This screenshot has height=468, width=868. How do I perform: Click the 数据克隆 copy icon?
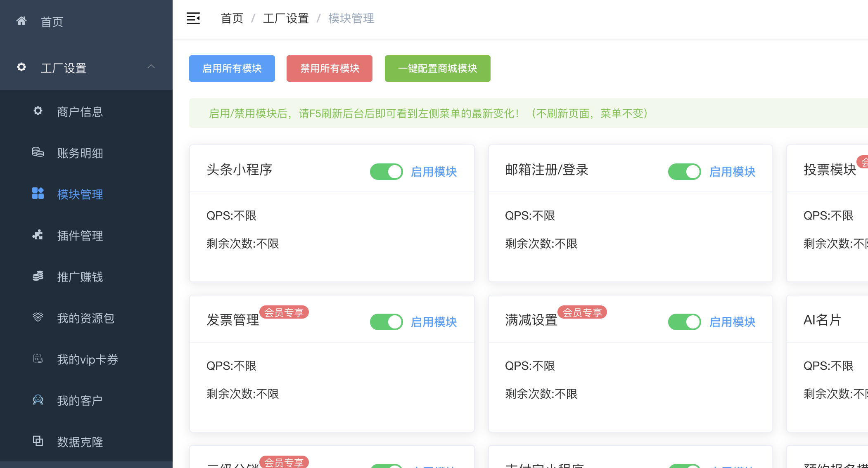tap(38, 441)
